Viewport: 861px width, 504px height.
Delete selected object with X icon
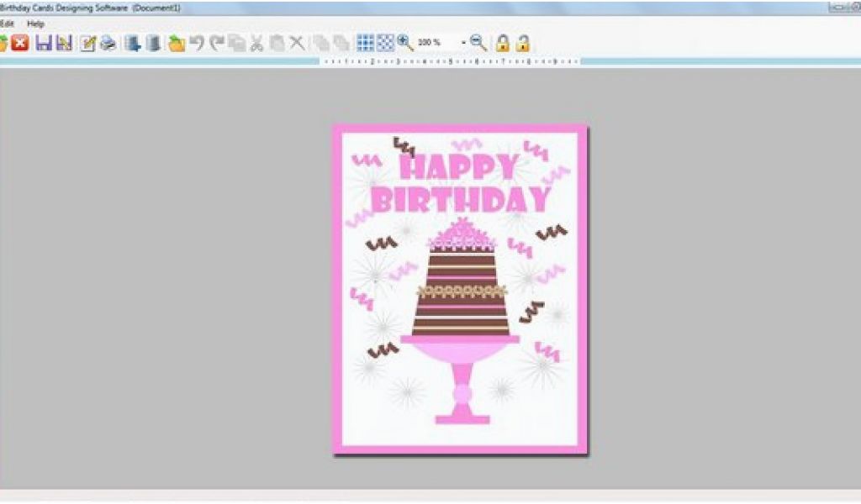297,43
